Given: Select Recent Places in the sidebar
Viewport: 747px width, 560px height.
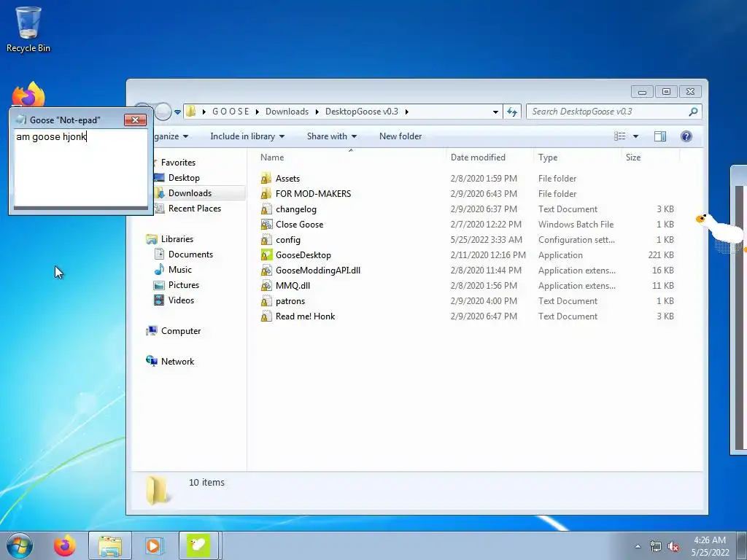Looking at the screenshot, I should coord(194,208).
